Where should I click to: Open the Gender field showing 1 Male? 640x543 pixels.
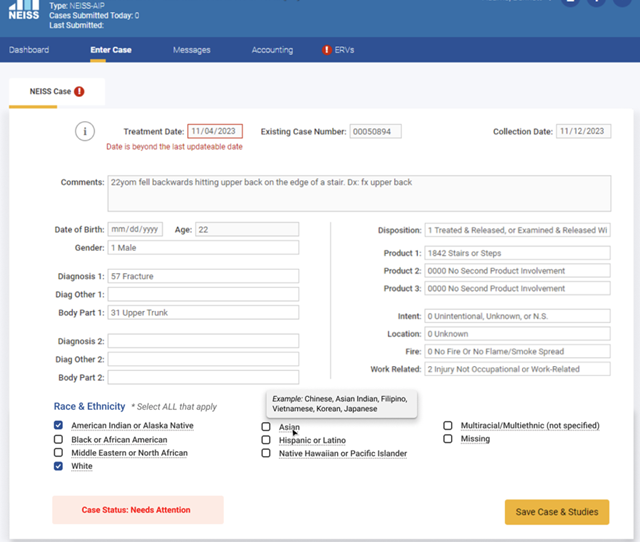203,248
